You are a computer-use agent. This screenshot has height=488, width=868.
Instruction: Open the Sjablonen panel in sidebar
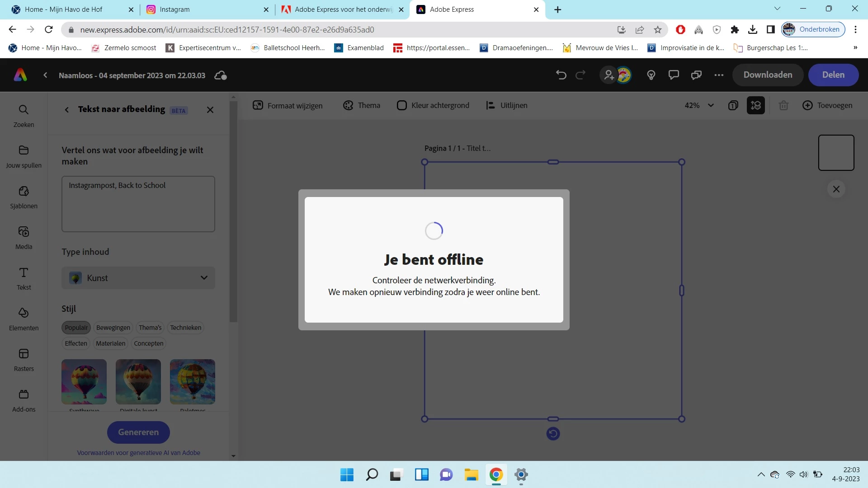[x=24, y=197]
